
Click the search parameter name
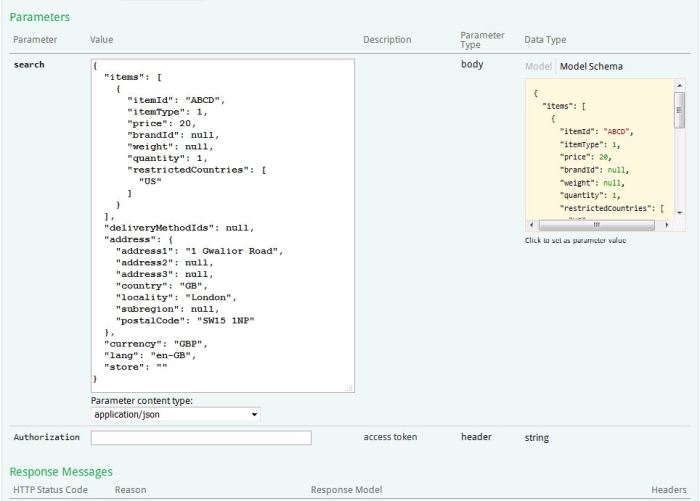pyautogui.click(x=29, y=64)
